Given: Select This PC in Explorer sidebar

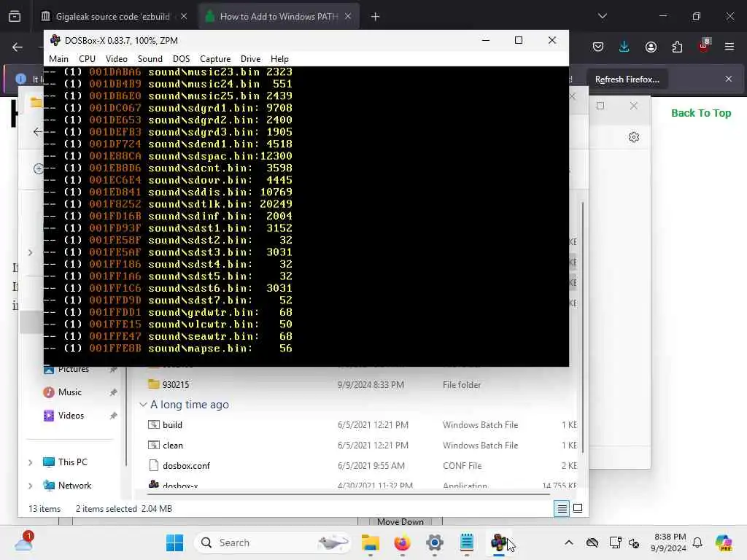Looking at the screenshot, I should pyautogui.click(x=72, y=462).
